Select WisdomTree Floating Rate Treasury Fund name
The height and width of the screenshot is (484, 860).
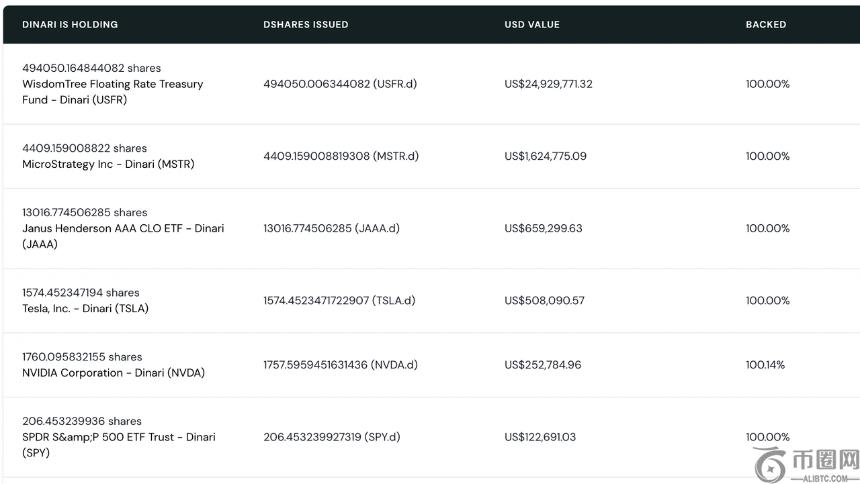pyautogui.click(x=112, y=92)
